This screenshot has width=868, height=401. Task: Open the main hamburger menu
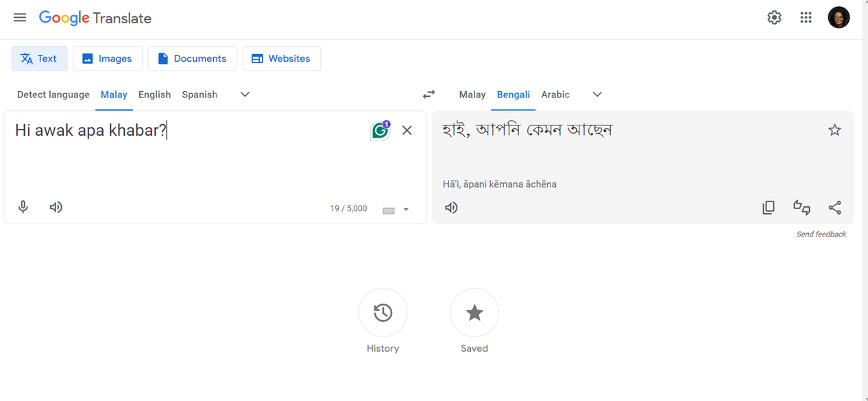pos(20,18)
